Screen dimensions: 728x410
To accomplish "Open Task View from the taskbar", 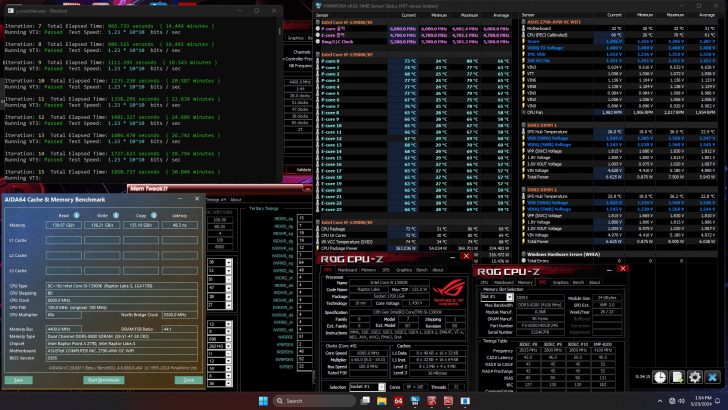I will point(365,401).
